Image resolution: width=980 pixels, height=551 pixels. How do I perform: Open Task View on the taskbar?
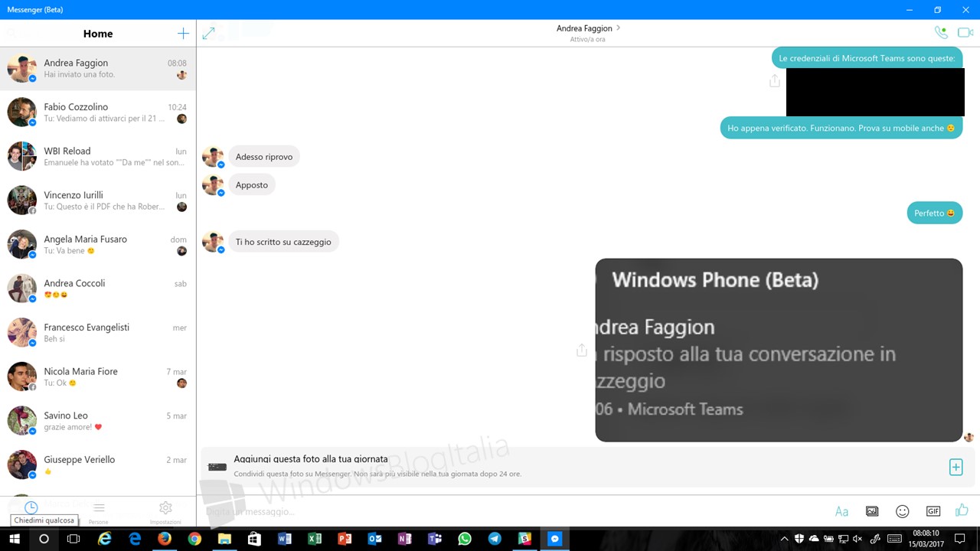[73, 539]
